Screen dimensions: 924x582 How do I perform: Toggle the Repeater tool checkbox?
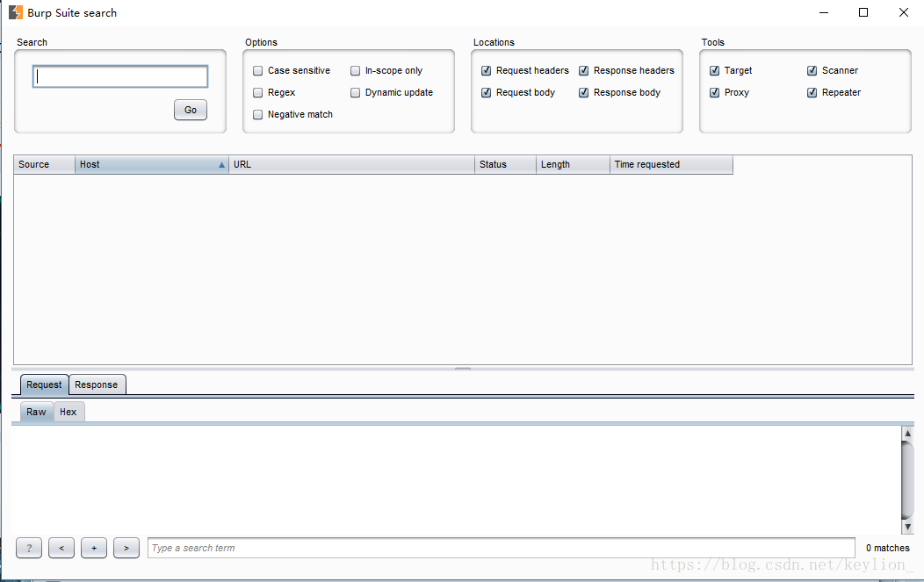pos(812,92)
